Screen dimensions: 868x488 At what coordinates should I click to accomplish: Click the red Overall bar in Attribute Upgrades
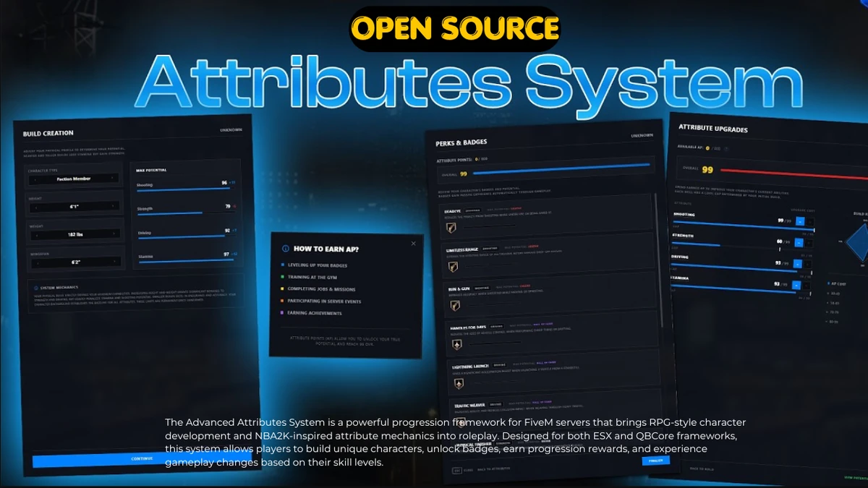[794, 174]
